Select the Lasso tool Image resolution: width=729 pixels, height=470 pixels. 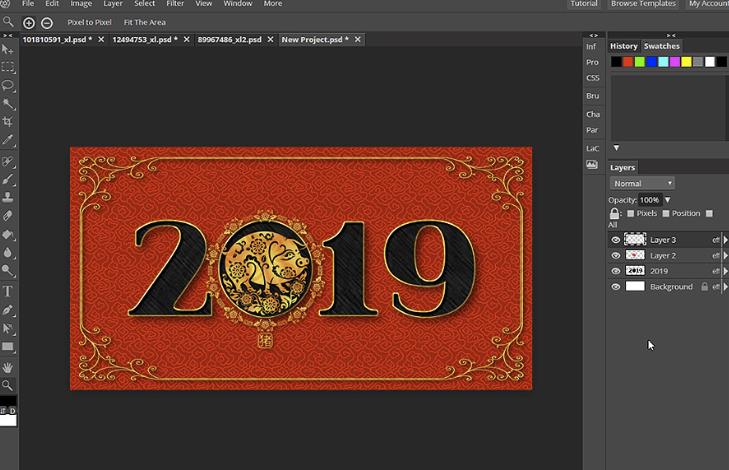click(7, 86)
